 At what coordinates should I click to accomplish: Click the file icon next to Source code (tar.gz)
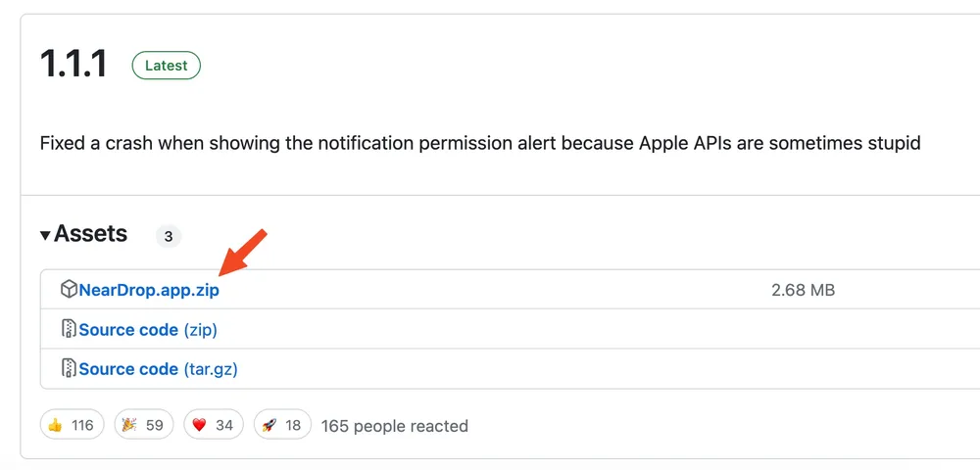[69, 368]
